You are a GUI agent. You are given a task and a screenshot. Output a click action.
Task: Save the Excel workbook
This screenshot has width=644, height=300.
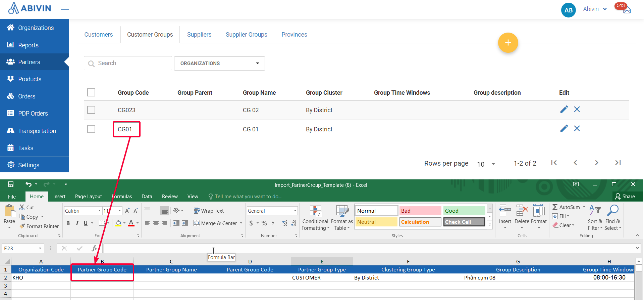11,184
